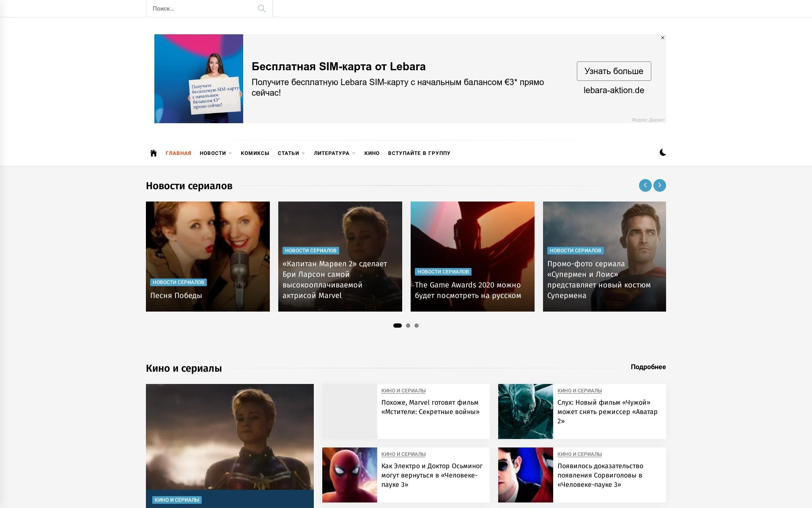The width and height of the screenshot is (812, 508).
Task: Click empty thumbnail of Секретные войны article
Action: 350,411
